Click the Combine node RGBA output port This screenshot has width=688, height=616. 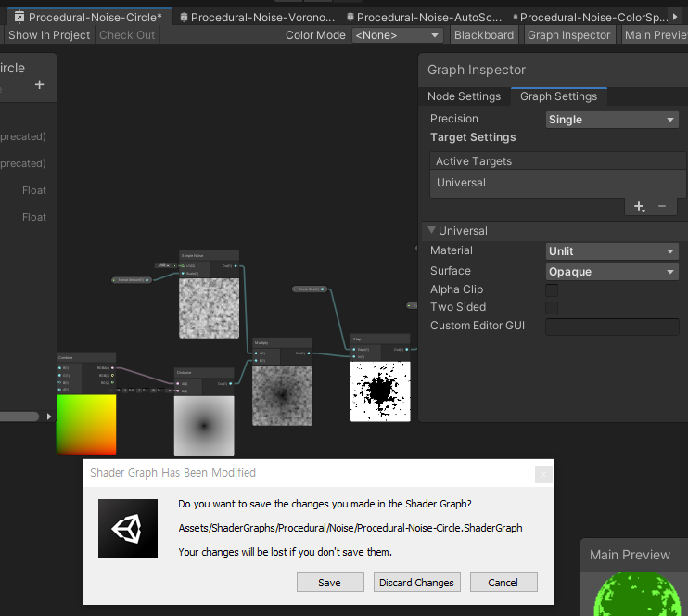pyautogui.click(x=113, y=368)
